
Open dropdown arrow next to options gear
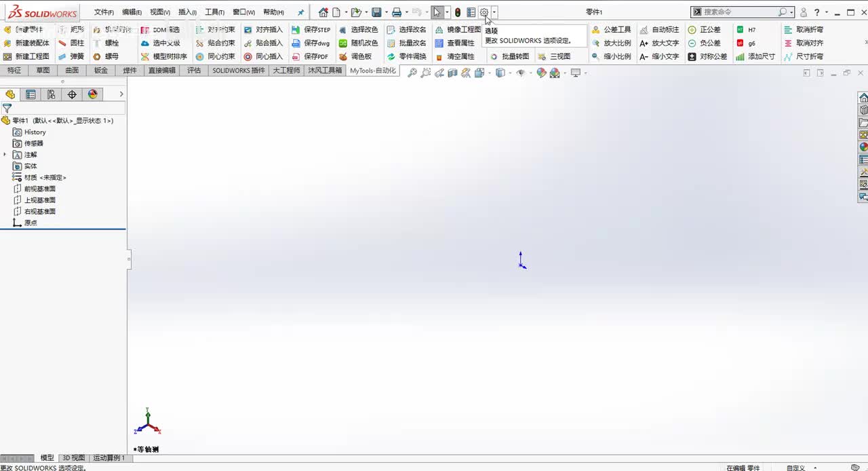(x=494, y=12)
